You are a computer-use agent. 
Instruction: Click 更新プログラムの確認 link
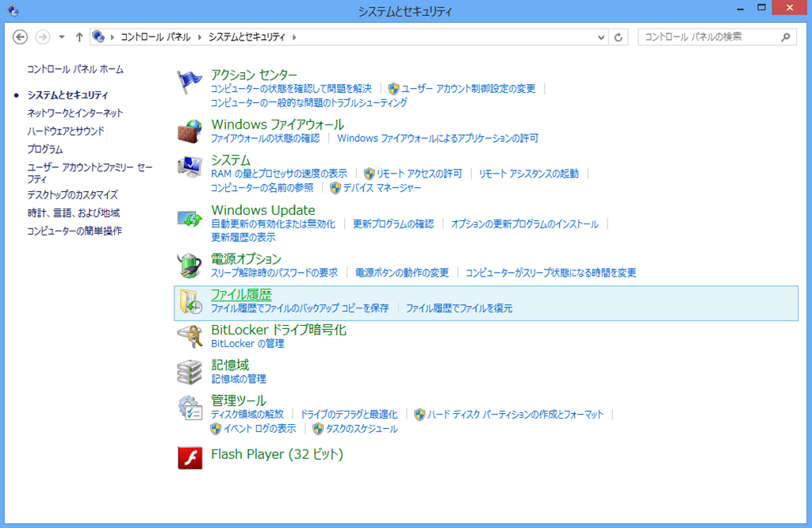coord(393,224)
